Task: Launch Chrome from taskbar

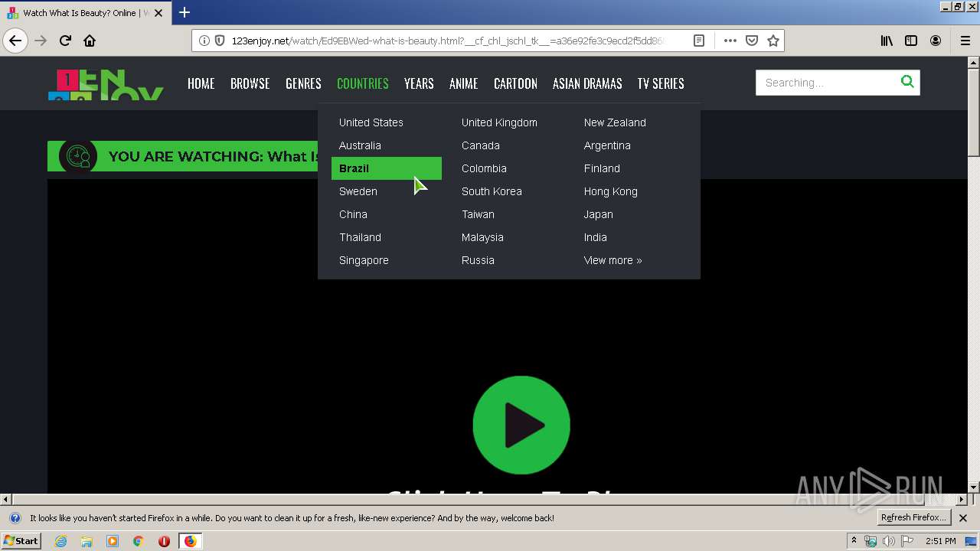Action: pyautogui.click(x=139, y=541)
